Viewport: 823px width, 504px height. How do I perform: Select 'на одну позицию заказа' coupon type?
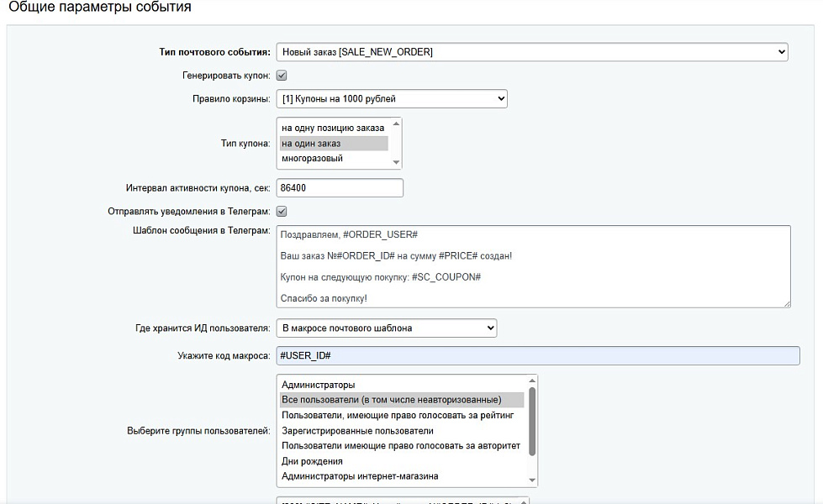click(x=333, y=128)
